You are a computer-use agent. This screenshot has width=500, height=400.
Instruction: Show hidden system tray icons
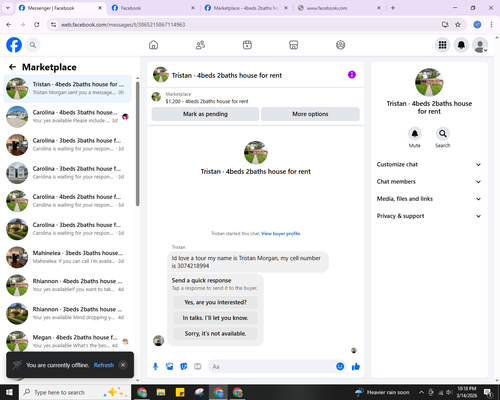pos(421,392)
